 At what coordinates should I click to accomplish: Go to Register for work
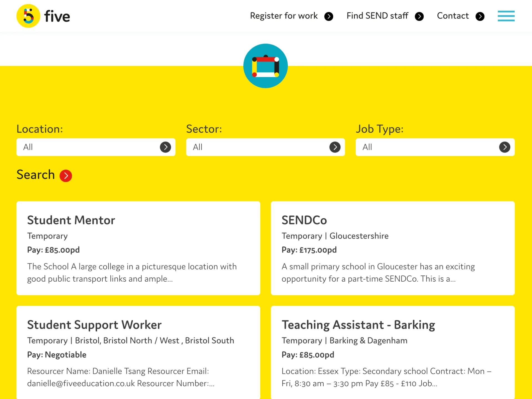283,16
